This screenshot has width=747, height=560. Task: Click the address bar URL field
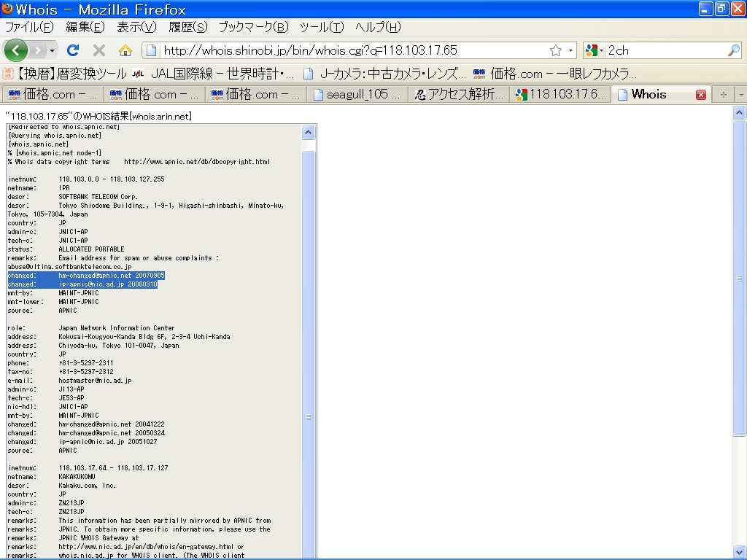pyautogui.click(x=352, y=50)
